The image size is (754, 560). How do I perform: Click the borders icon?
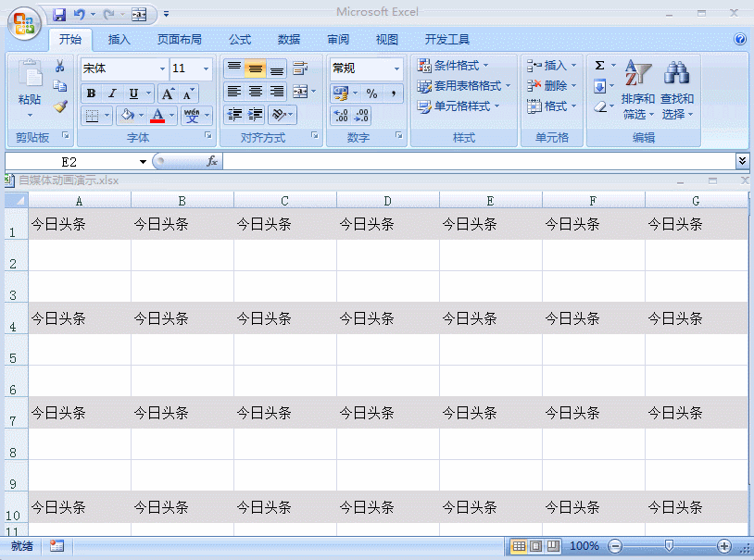click(92, 116)
